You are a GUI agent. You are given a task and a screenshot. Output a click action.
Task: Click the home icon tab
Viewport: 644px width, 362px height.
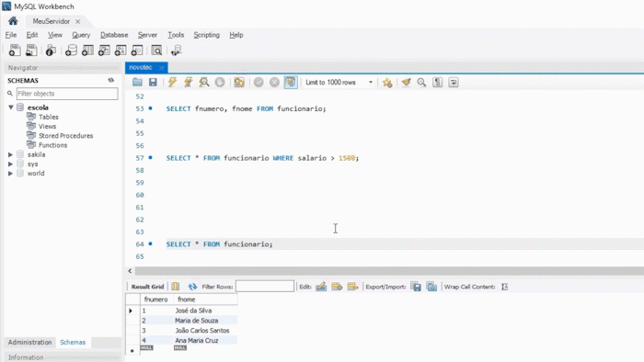point(13,21)
